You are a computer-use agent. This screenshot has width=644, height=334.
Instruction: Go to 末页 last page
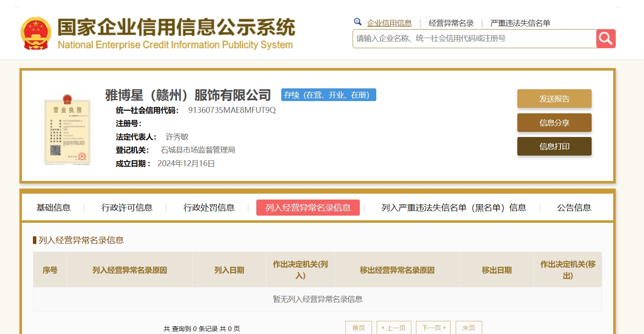pyautogui.click(x=469, y=328)
